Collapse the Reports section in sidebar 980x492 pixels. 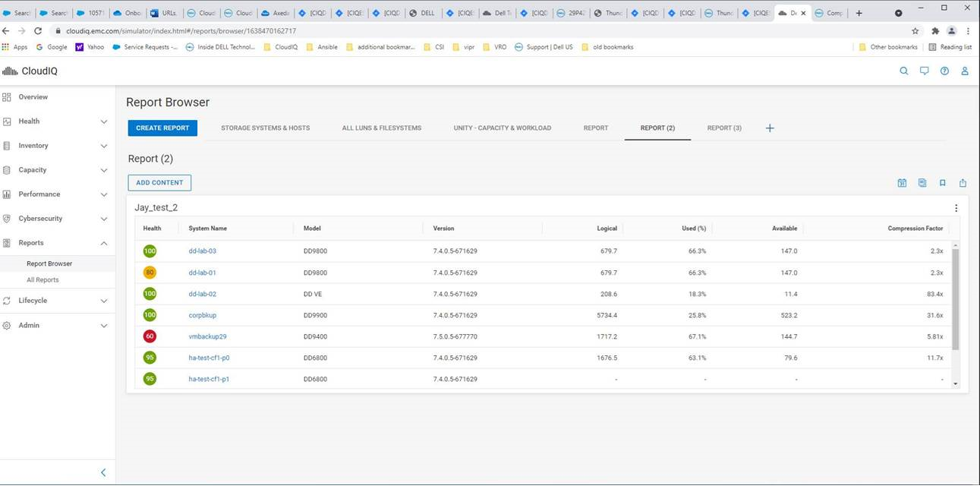click(104, 243)
